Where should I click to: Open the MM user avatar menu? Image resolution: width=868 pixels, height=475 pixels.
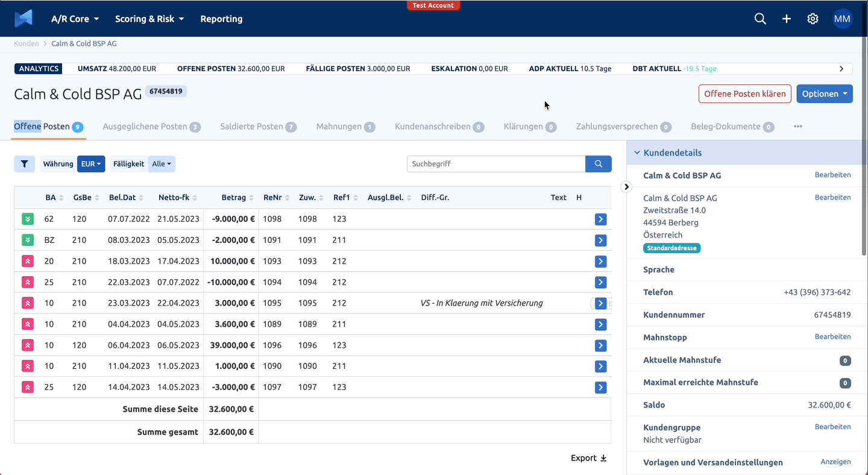pyautogui.click(x=842, y=19)
